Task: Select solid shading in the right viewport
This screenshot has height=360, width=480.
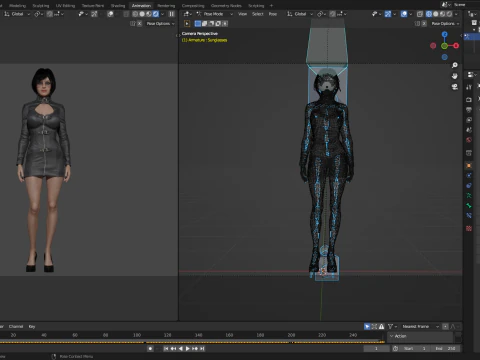Action: click(x=436, y=14)
